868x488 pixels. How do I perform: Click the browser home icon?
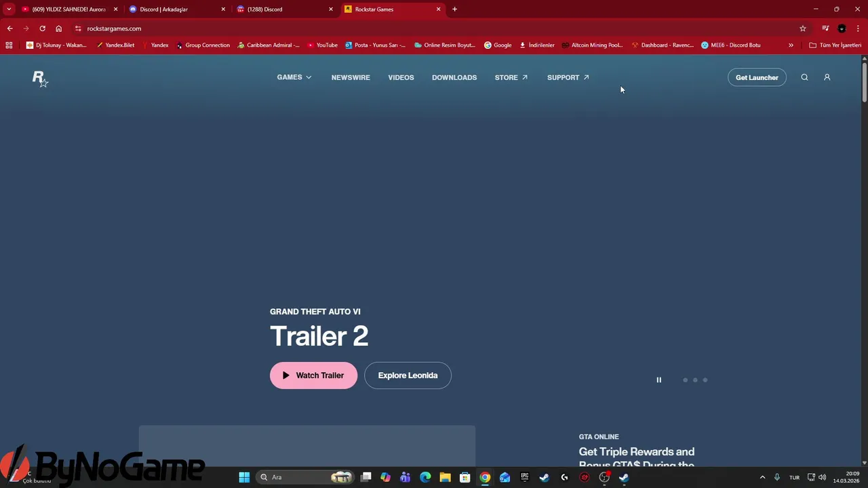coord(59,28)
